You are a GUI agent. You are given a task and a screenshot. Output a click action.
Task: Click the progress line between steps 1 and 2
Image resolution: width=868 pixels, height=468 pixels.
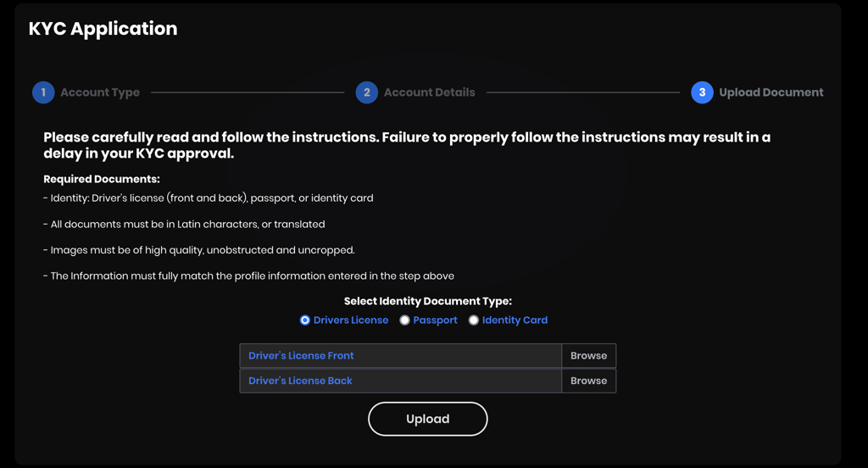[x=248, y=92]
